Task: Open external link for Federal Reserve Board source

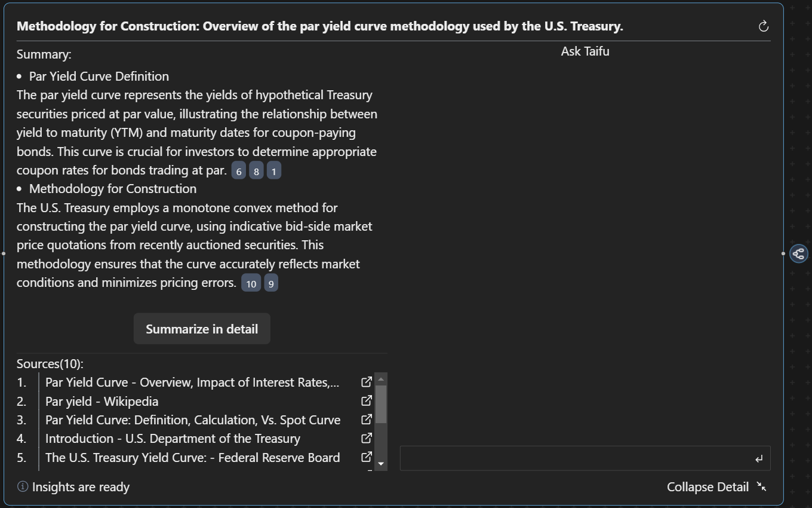Action: [367, 457]
